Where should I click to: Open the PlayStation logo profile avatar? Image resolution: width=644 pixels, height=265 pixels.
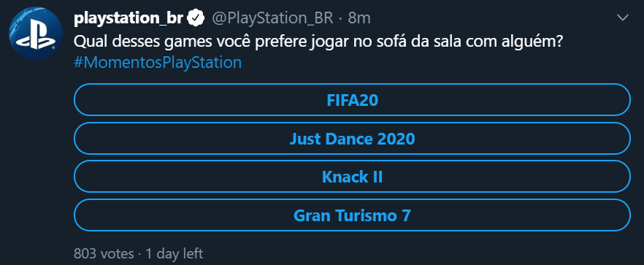click(36, 34)
